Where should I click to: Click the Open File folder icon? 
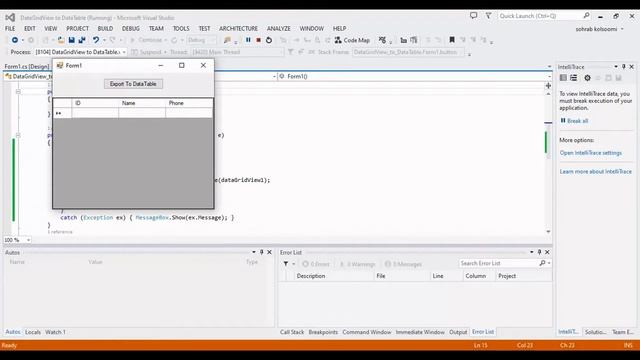61,40
